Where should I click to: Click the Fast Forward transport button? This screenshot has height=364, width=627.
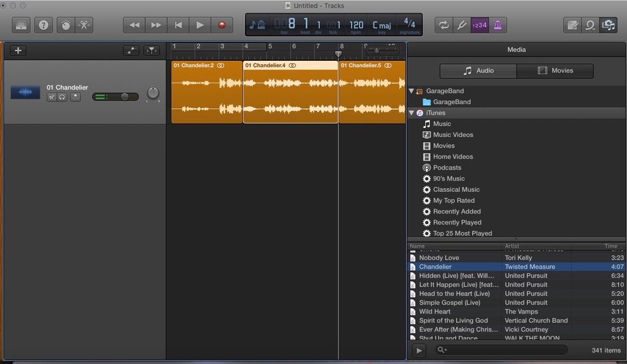coord(156,25)
